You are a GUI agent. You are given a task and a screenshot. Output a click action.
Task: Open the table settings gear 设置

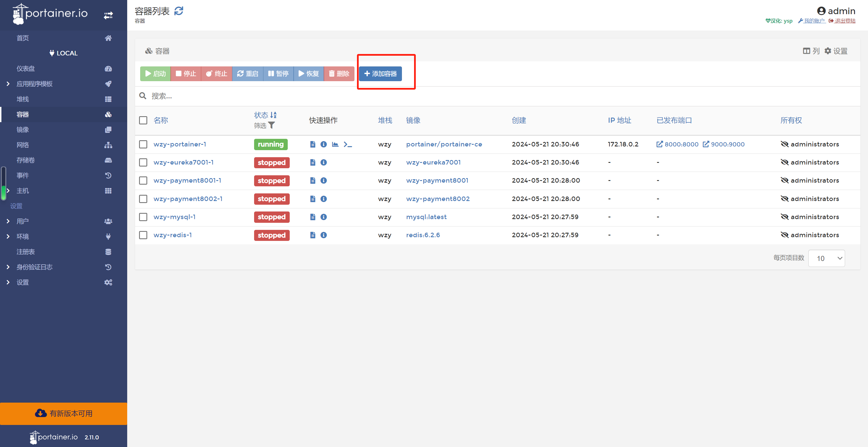coord(836,51)
